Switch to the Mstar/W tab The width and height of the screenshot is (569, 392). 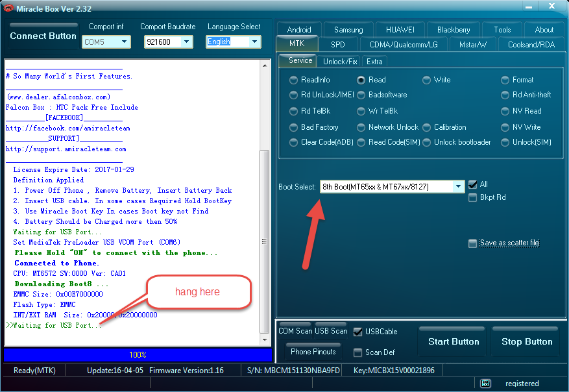click(x=473, y=45)
